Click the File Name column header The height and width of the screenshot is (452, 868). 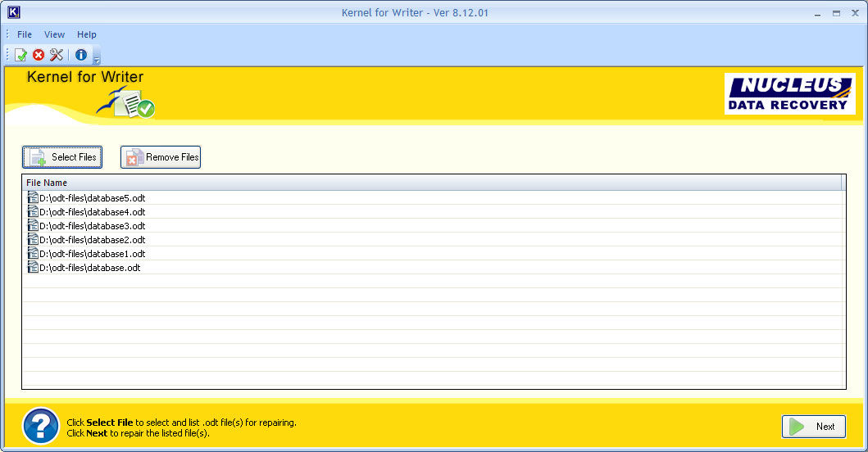click(x=47, y=183)
